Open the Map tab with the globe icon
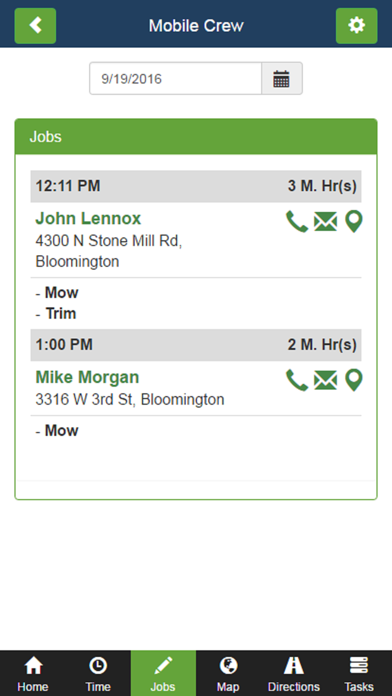Screen dimensions: 392x696 pyautogui.click(x=228, y=673)
